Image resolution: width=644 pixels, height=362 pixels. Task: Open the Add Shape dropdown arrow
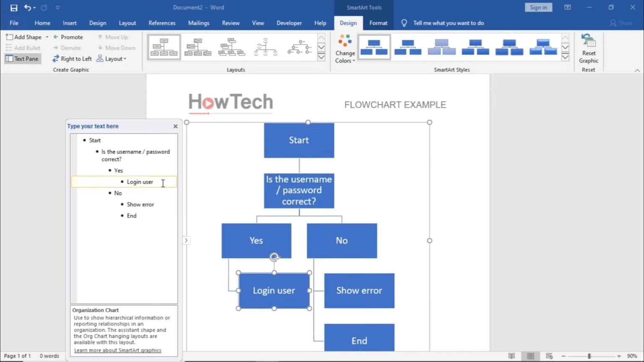point(47,37)
